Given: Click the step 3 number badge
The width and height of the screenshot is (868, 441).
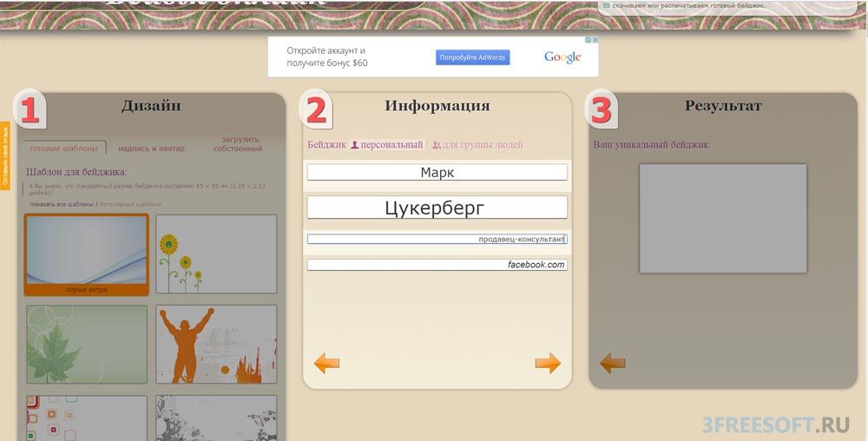Looking at the screenshot, I should pyautogui.click(x=602, y=109).
